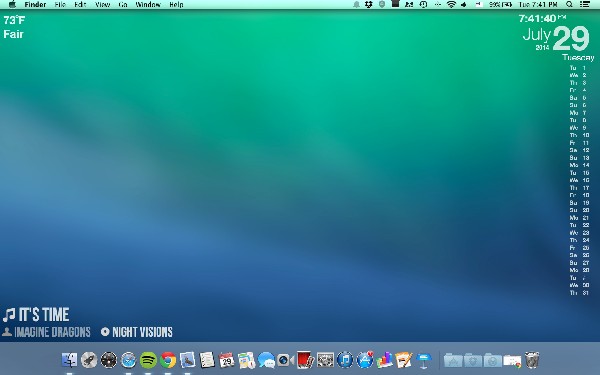The image size is (600, 375).
Task: Launch FaceTime camera icon in dock
Action: click(x=285, y=360)
